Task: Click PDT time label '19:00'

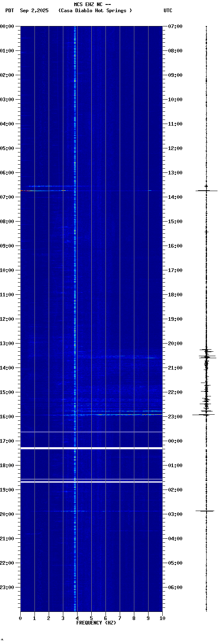Action: tap(7, 490)
